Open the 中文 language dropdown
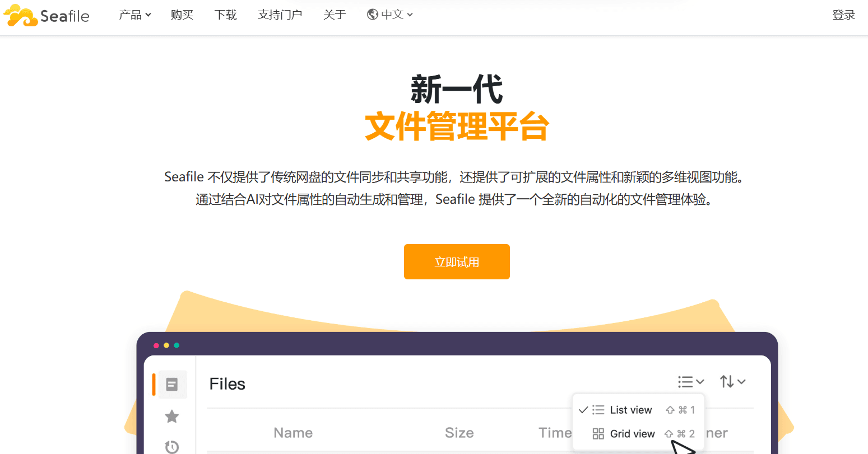This screenshot has height=454, width=868. pos(390,15)
